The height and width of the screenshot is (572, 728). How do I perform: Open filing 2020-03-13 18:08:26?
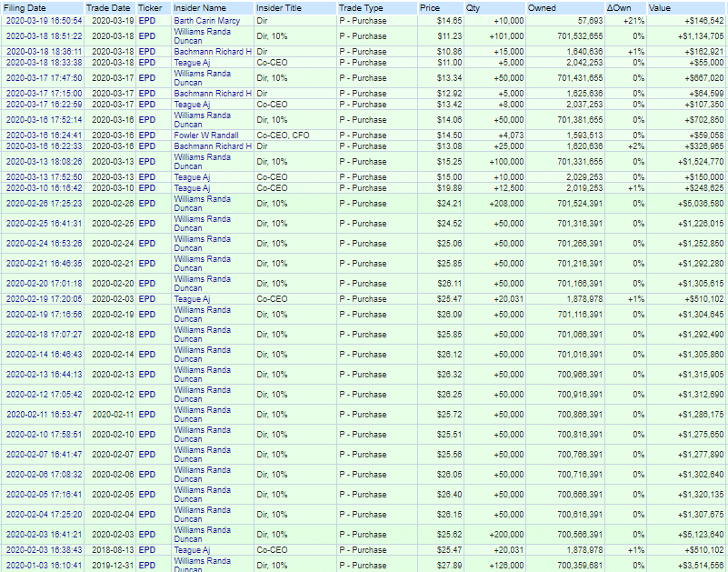pyautogui.click(x=45, y=162)
